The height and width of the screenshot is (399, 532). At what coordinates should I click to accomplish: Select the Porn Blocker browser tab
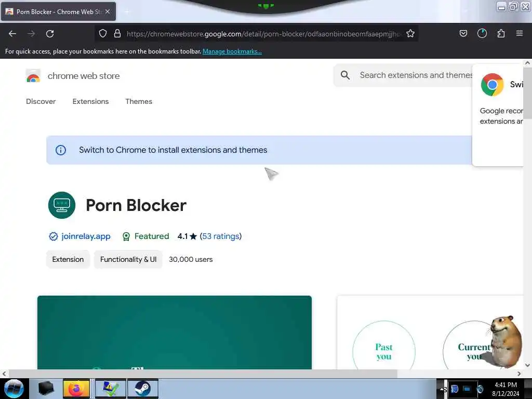[x=58, y=11]
